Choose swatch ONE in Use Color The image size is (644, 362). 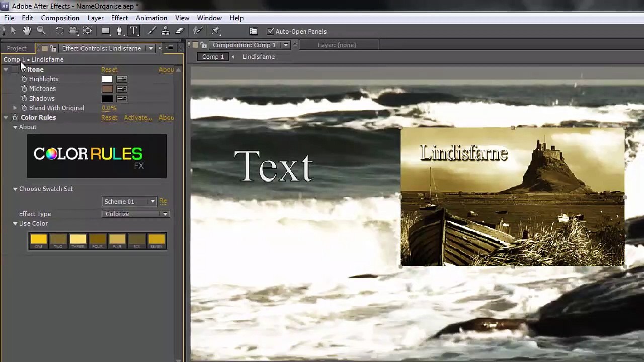coord(38,241)
